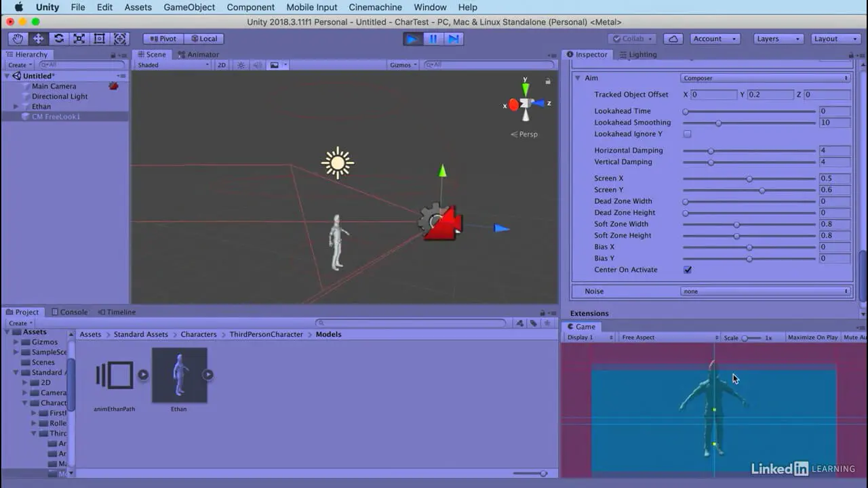Toggle Pivot handle position

pyautogui.click(x=163, y=39)
